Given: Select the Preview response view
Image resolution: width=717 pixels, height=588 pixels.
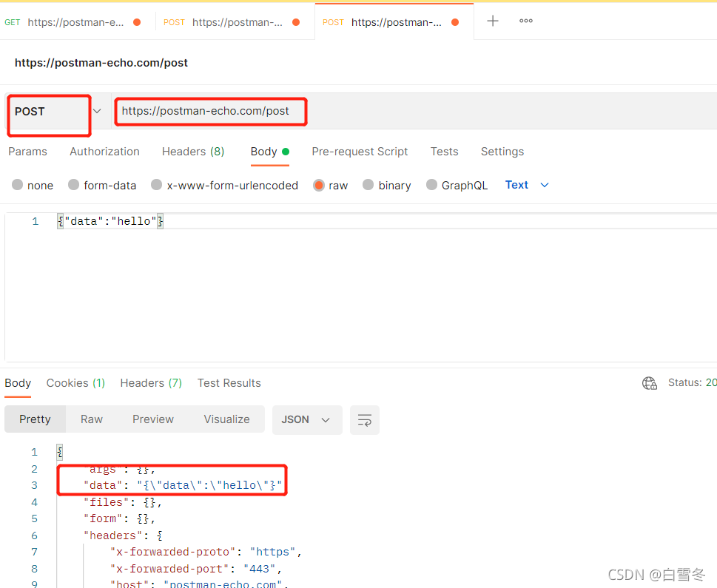Looking at the screenshot, I should (x=153, y=419).
